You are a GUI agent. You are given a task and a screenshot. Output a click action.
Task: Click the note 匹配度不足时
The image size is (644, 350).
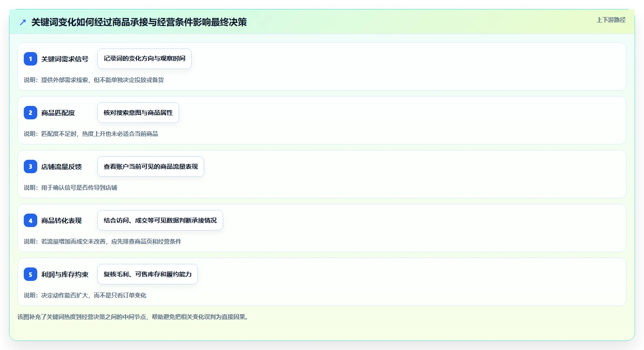point(91,134)
